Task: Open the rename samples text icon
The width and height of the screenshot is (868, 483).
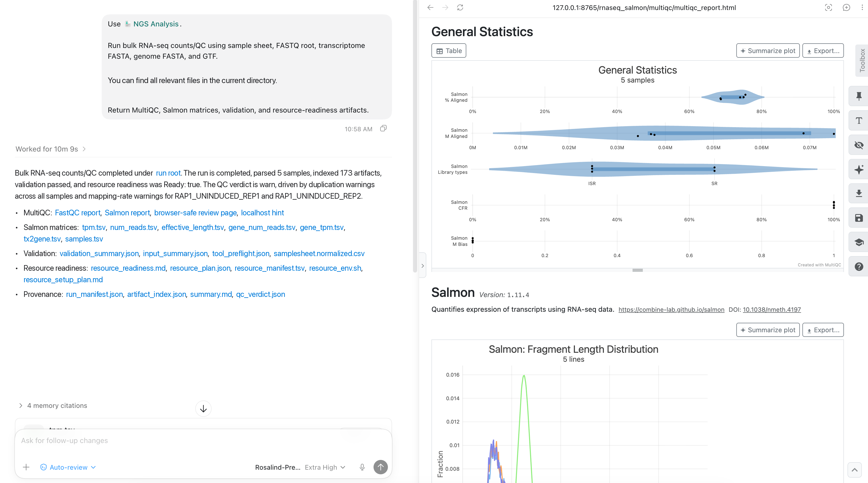Action: pos(859,120)
